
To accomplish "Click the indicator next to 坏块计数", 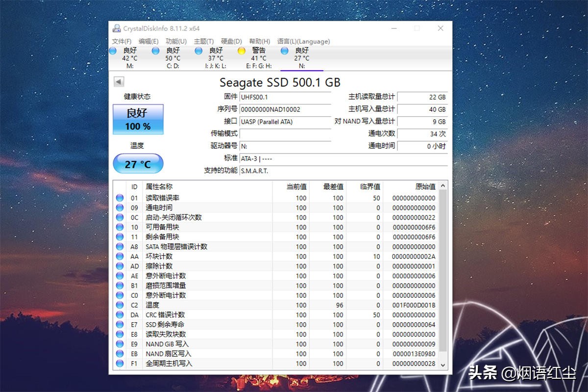I will tap(119, 256).
